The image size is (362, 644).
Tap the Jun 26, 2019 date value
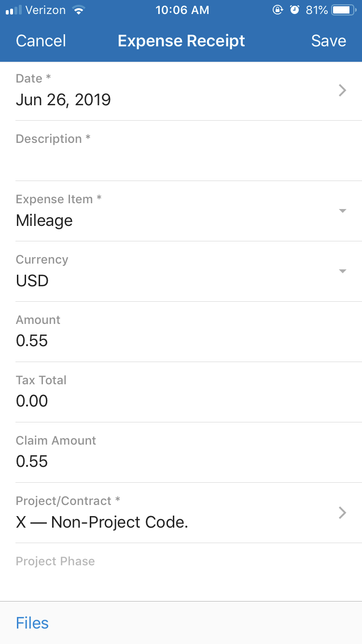coord(63,100)
